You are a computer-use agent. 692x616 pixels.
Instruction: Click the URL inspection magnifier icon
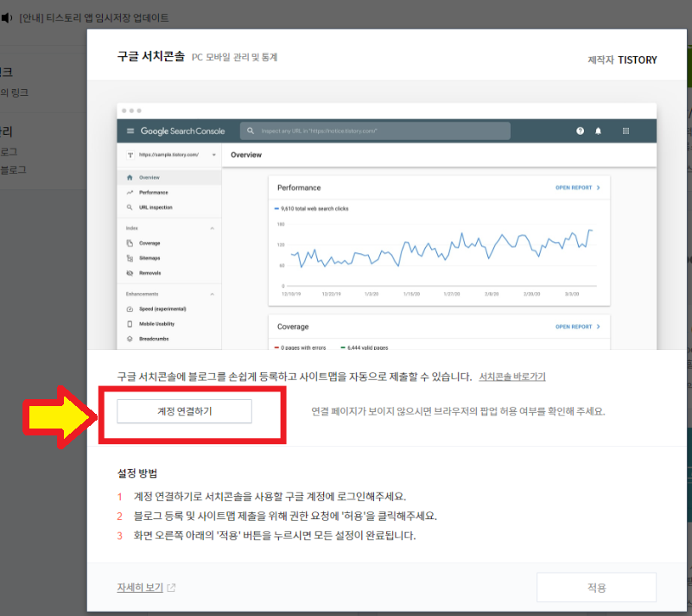pyautogui.click(x=130, y=207)
